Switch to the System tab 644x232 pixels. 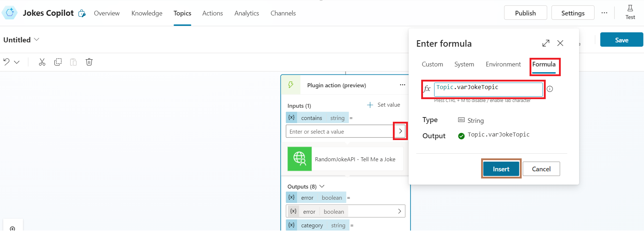tap(464, 64)
